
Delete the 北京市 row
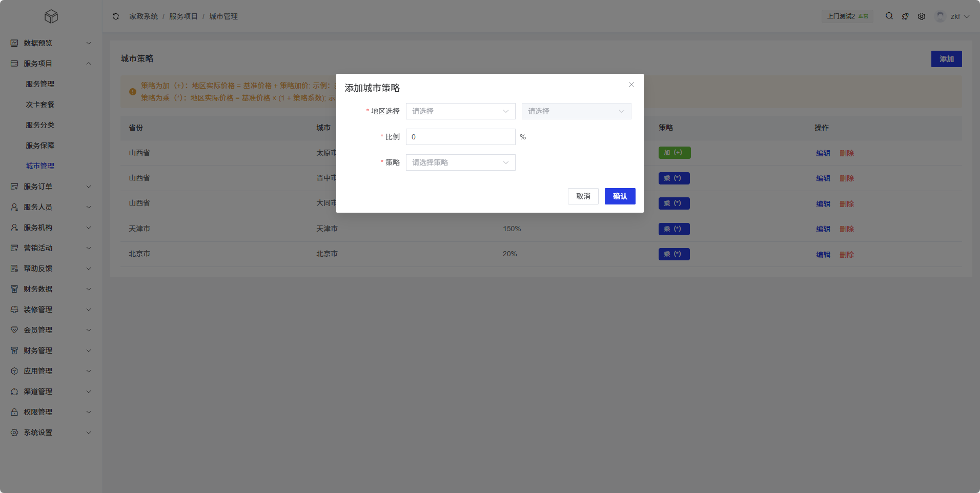tap(847, 255)
